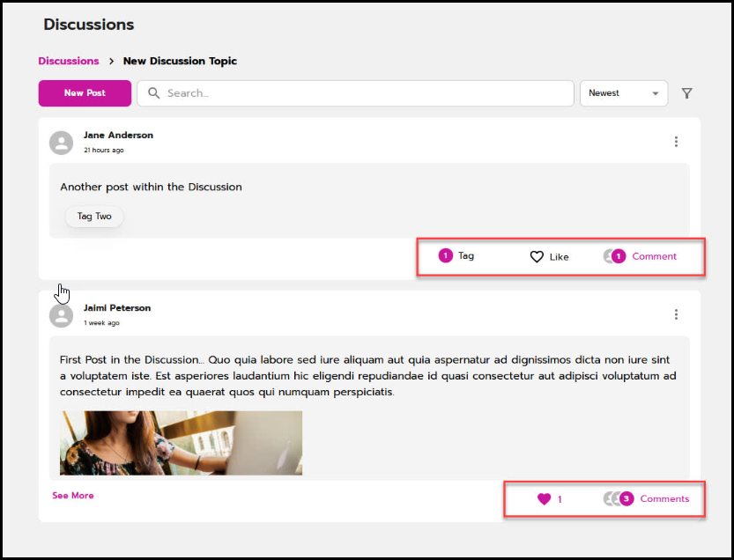734x560 pixels.
Task: Open the post image thumbnail
Action: 181,443
